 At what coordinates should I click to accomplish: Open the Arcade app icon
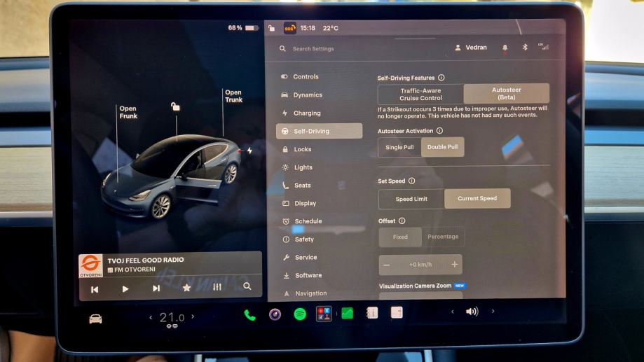(324, 314)
